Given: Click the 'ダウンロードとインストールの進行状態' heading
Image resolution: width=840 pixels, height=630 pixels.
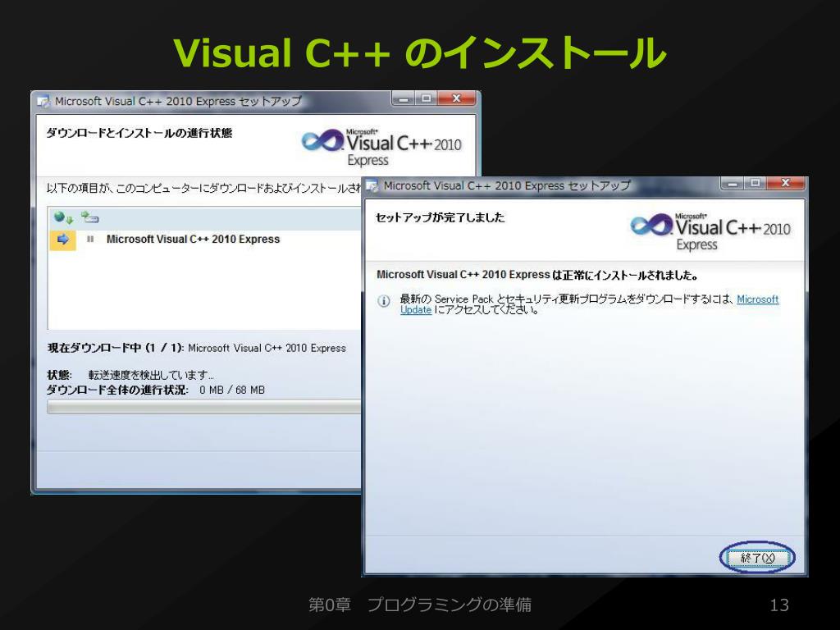Looking at the screenshot, I should (139, 133).
